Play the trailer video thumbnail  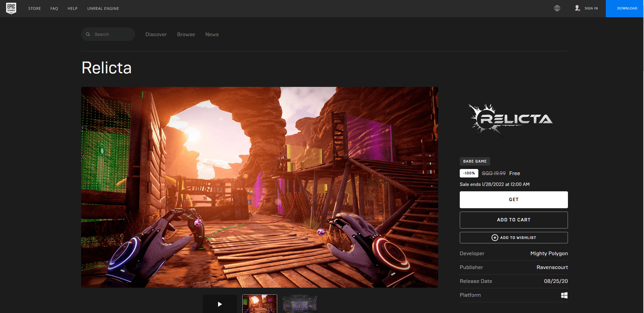[220, 304]
